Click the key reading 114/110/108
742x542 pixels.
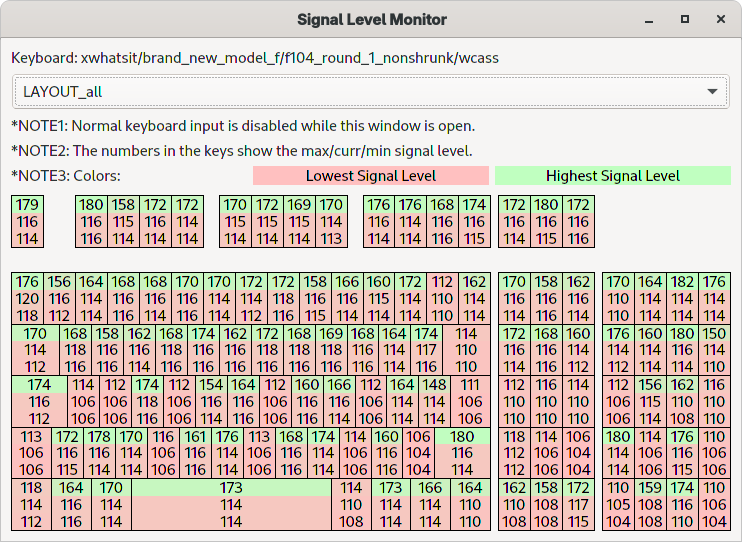click(351, 505)
